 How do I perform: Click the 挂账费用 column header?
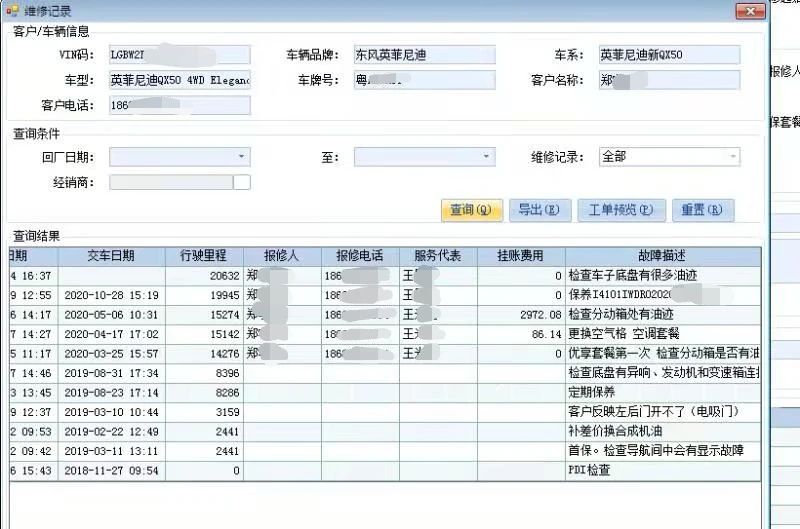pyautogui.click(x=521, y=256)
